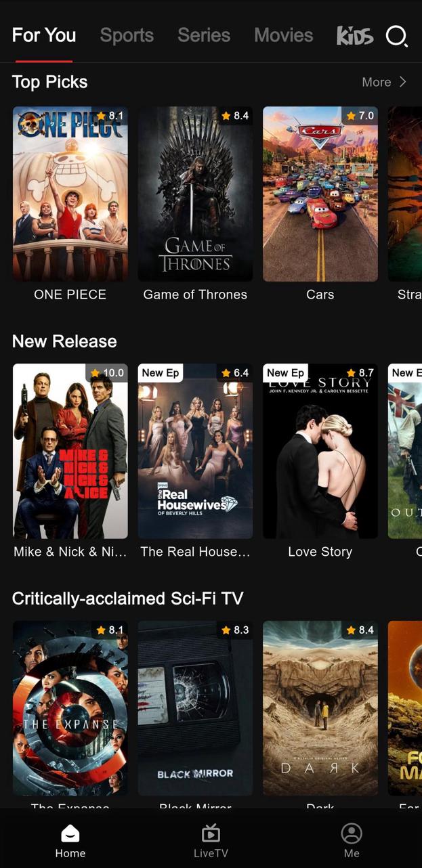Open the ONE PIECE poster
Image resolution: width=422 pixels, height=868 pixels.
70,194
